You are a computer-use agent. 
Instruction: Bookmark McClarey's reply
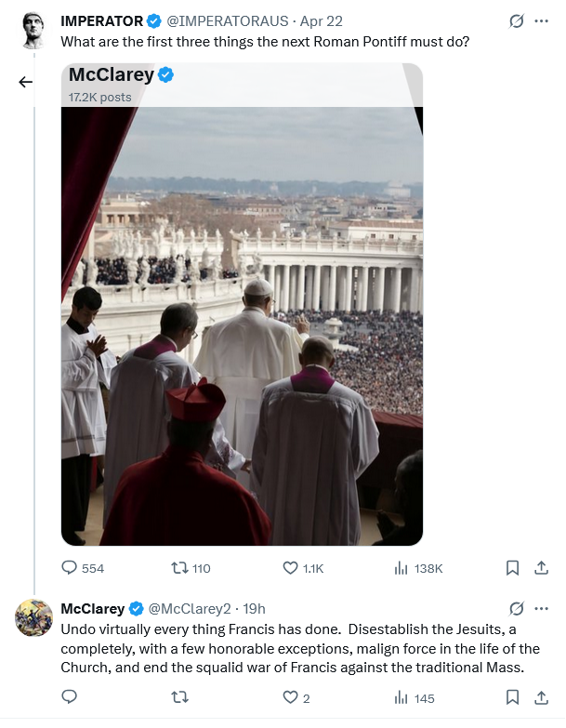pos(511,697)
